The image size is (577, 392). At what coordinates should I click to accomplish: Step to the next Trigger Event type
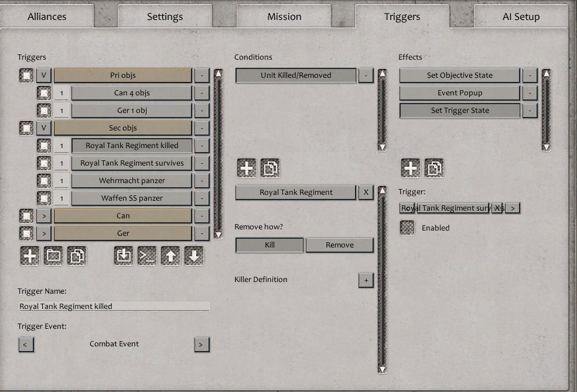[202, 345]
